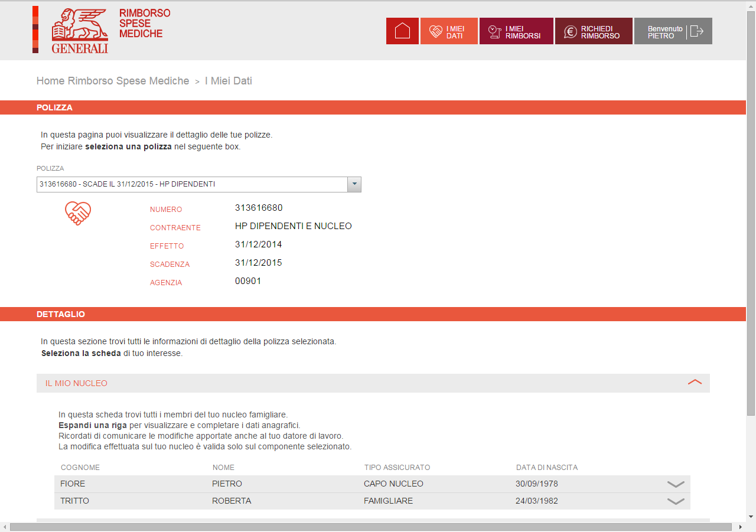This screenshot has height=532, width=756.
Task: Click the scroll down arrow
Action: click(751, 517)
